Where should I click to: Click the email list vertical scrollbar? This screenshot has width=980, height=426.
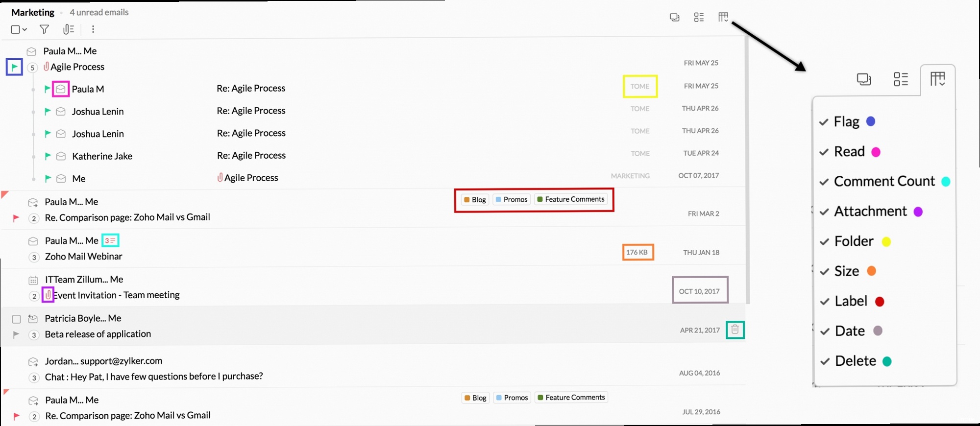(747, 171)
